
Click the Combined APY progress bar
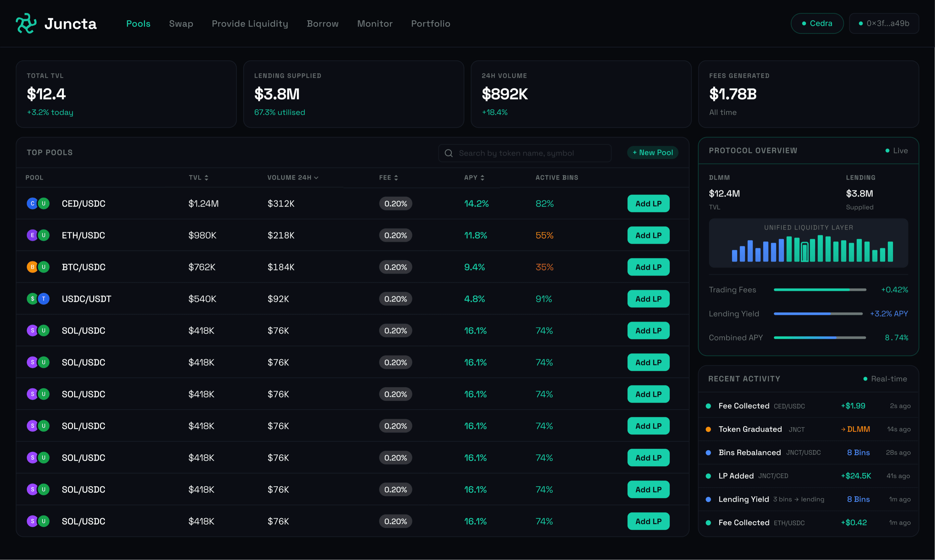820,338
